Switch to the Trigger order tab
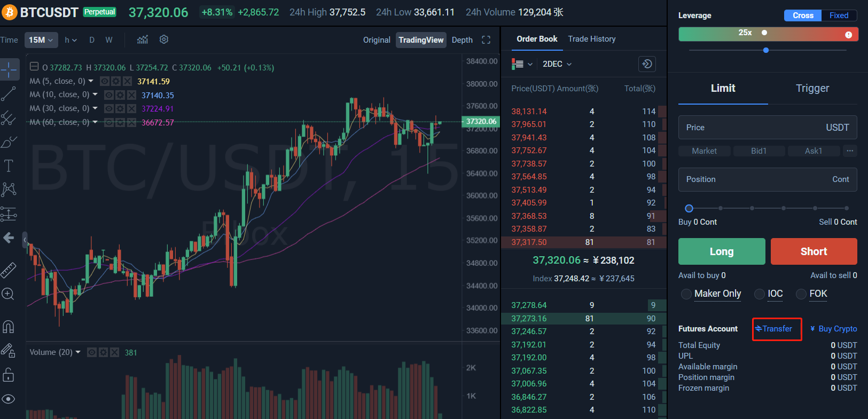This screenshot has height=419, width=868. point(812,89)
